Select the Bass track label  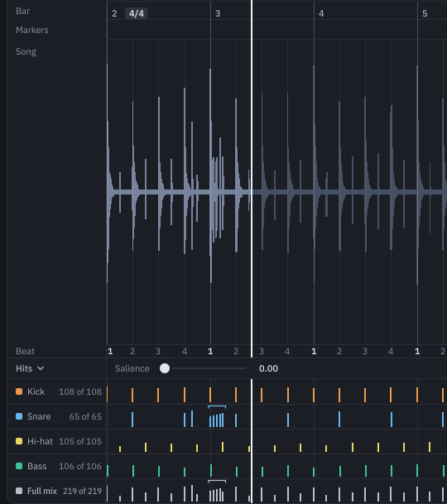(37, 466)
